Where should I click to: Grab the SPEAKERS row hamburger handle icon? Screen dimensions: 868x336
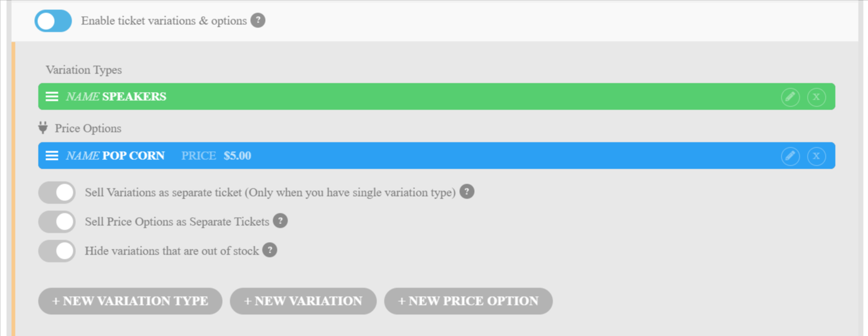(52, 97)
